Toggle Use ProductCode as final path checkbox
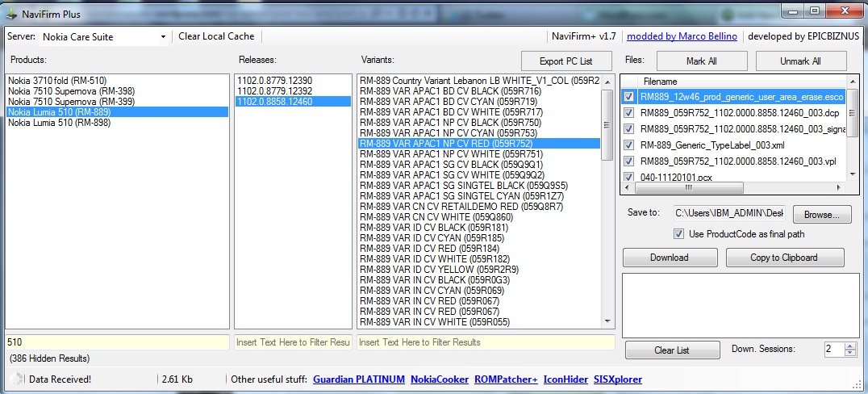 click(x=678, y=234)
